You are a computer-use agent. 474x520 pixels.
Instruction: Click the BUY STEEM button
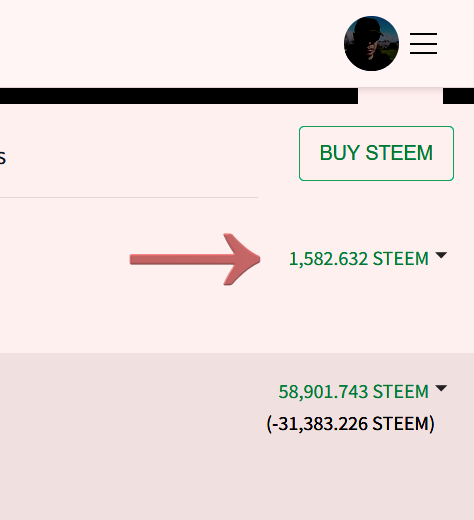tap(376, 153)
